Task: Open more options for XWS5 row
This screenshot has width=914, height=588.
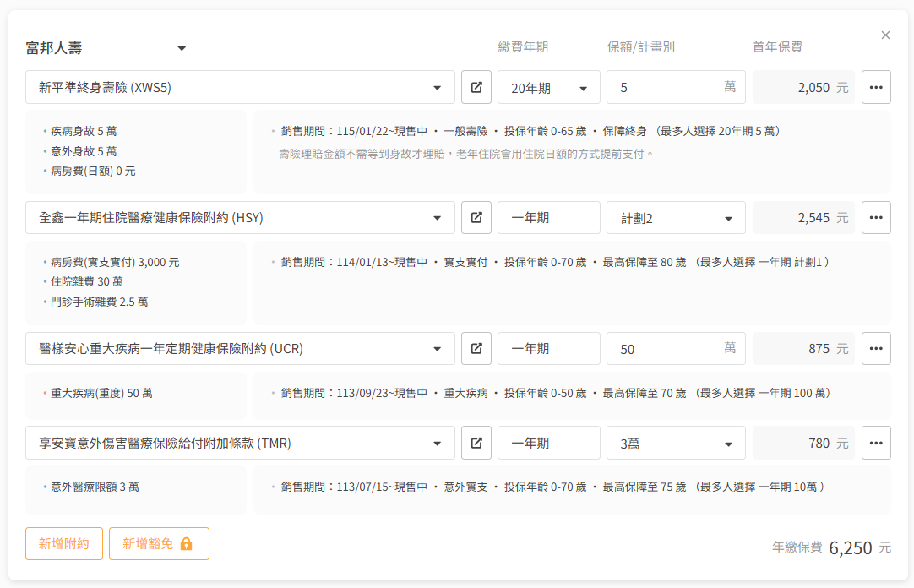Action: coord(876,87)
